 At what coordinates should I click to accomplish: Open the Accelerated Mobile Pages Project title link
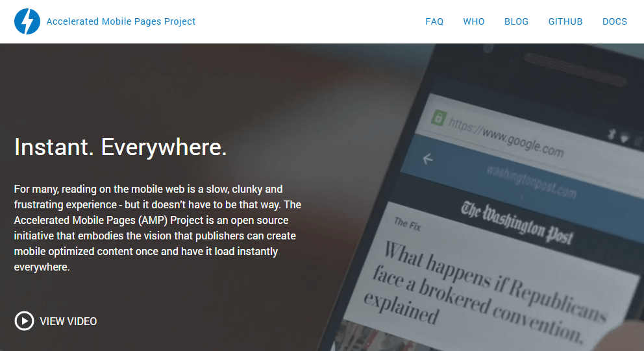(x=121, y=21)
